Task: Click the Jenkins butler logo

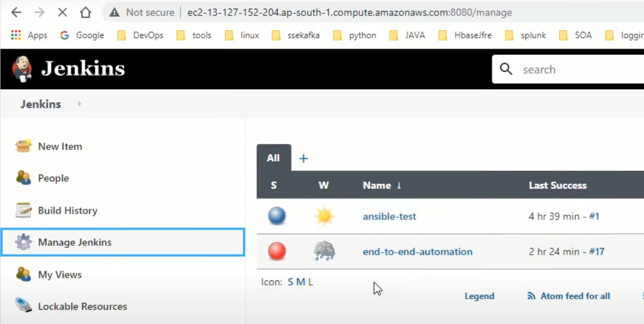Action: click(22, 69)
